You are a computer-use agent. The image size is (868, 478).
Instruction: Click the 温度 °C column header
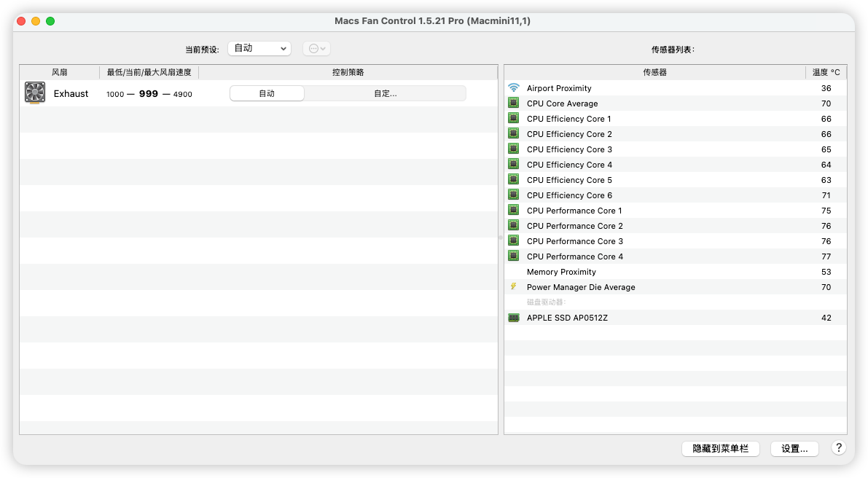826,72
